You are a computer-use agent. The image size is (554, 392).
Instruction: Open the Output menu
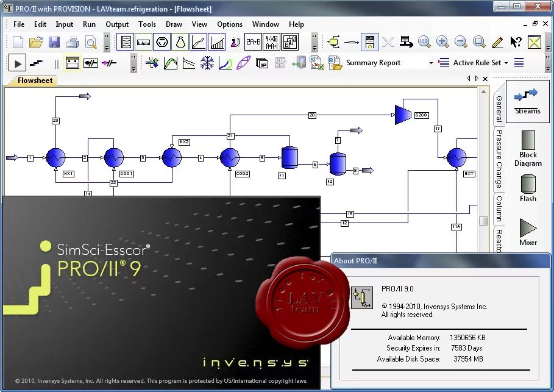point(117,24)
